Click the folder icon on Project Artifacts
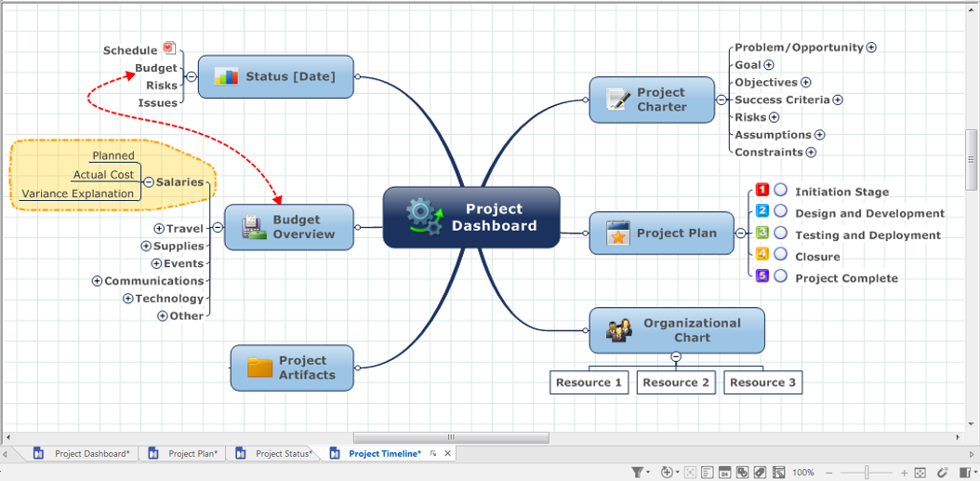 click(x=260, y=367)
